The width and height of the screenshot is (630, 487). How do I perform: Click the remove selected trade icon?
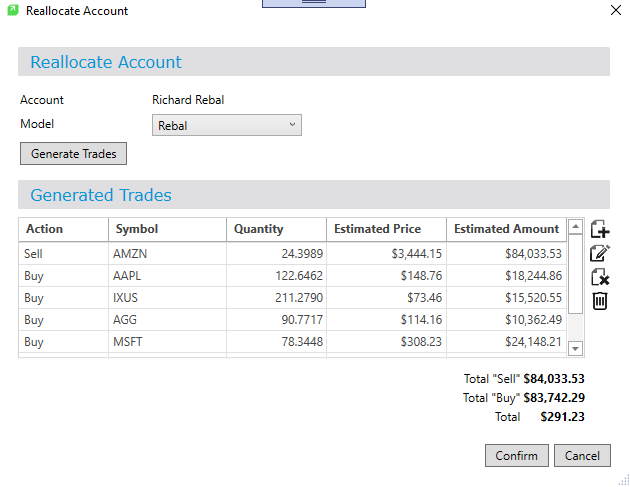[600, 277]
